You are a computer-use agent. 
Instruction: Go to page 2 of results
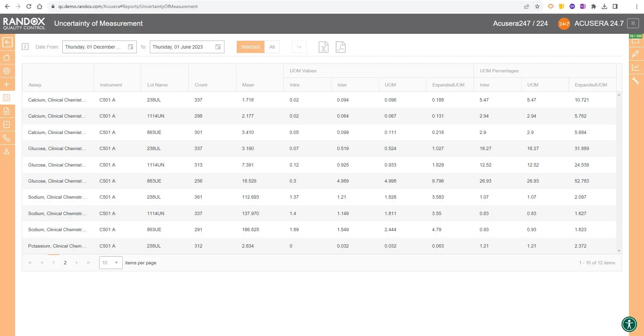coord(65,263)
